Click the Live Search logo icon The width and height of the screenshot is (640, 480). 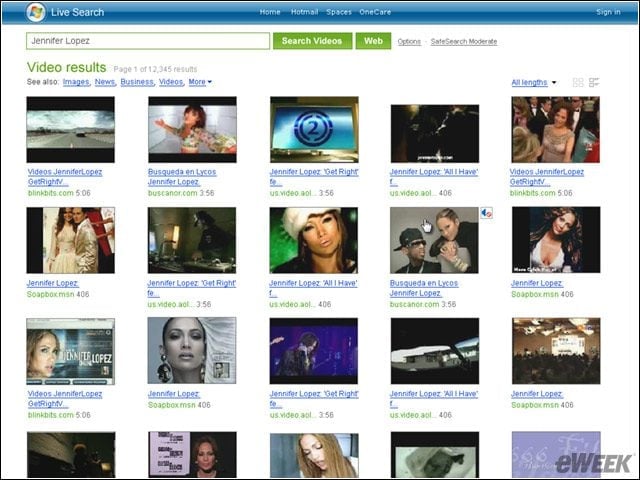click(x=36, y=12)
